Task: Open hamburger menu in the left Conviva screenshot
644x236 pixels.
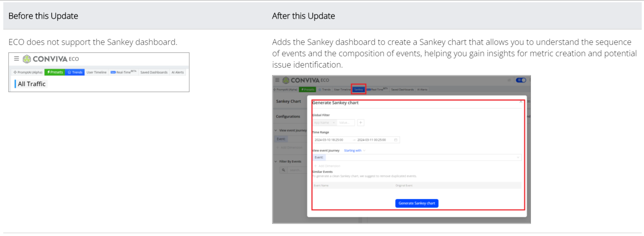Action: 16,59
